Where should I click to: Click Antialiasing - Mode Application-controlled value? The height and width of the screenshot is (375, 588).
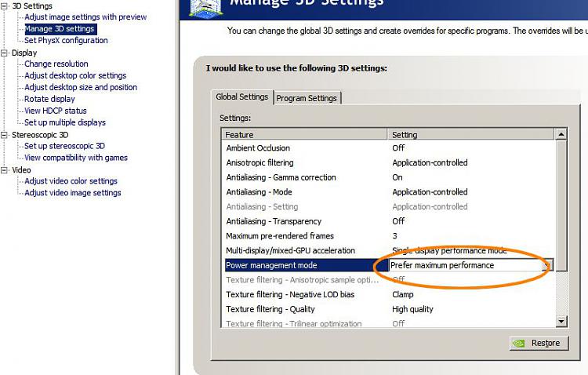430,192
